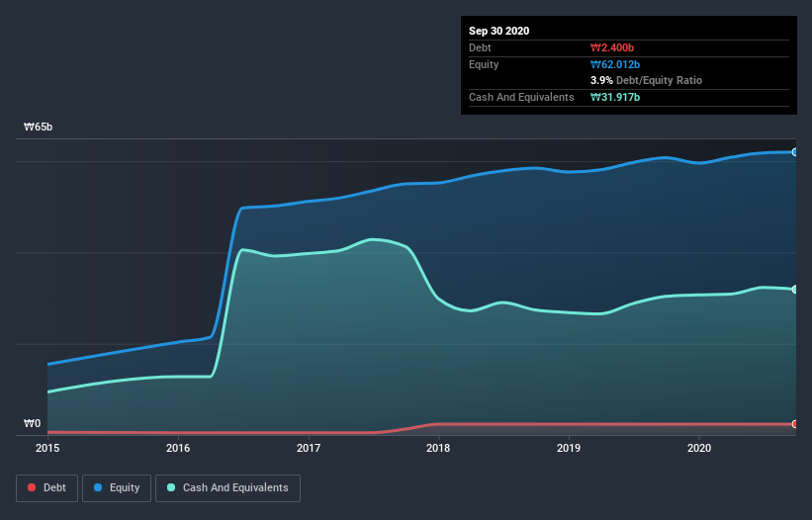Image resolution: width=812 pixels, height=520 pixels.
Task: Select the Debt endpoint marker at chart edge
Action: [795, 424]
